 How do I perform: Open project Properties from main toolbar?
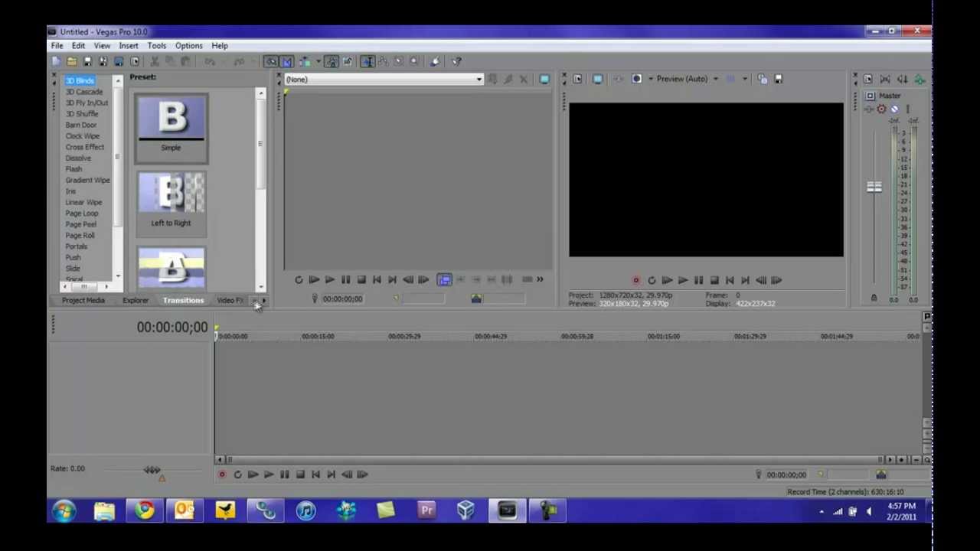(x=135, y=61)
